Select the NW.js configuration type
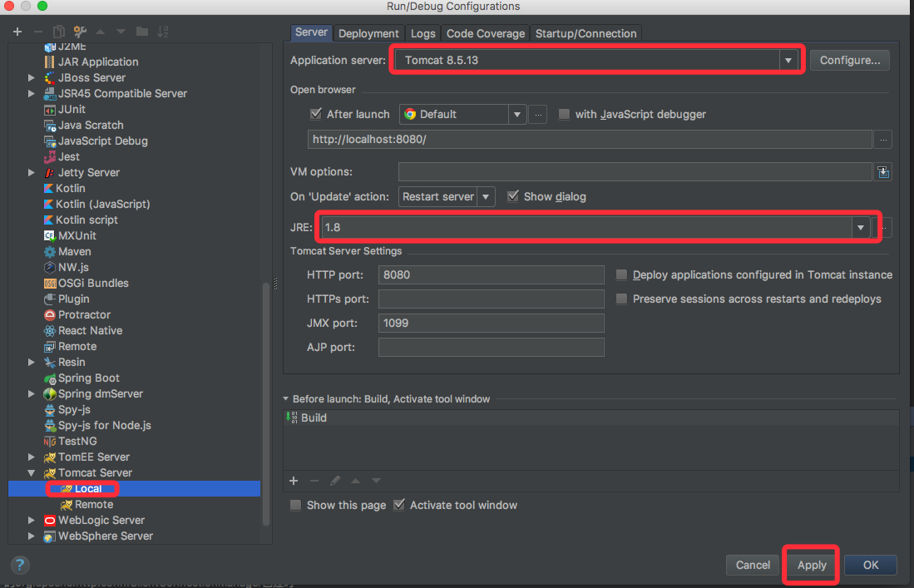The width and height of the screenshot is (914, 588). tap(73, 268)
